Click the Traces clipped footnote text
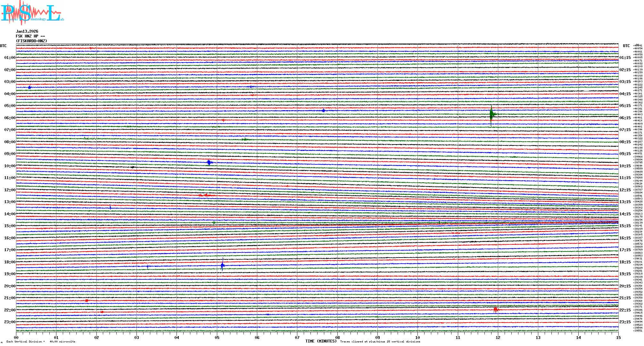Viewport: 644px width, 346px height. 380,342
